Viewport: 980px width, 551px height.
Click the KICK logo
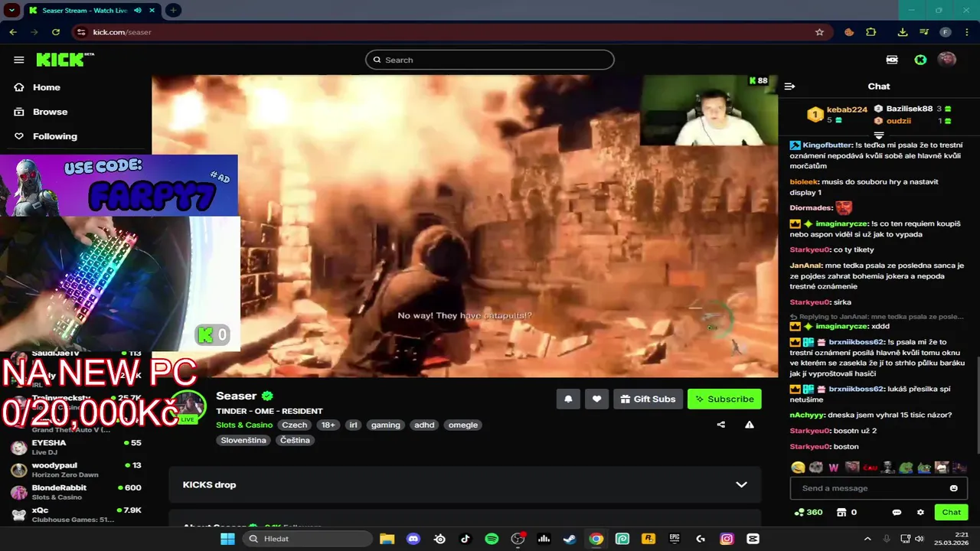[x=65, y=60]
